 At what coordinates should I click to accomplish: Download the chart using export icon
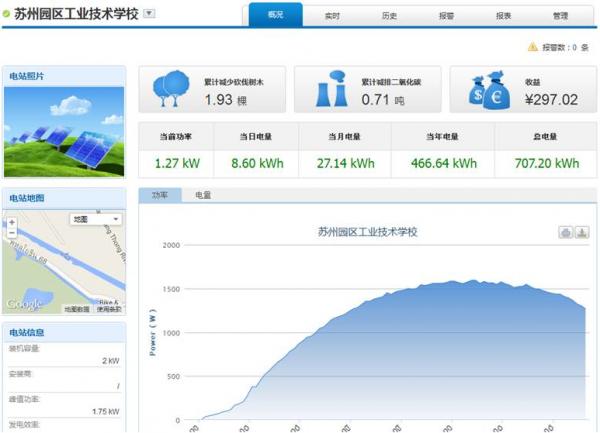582,232
